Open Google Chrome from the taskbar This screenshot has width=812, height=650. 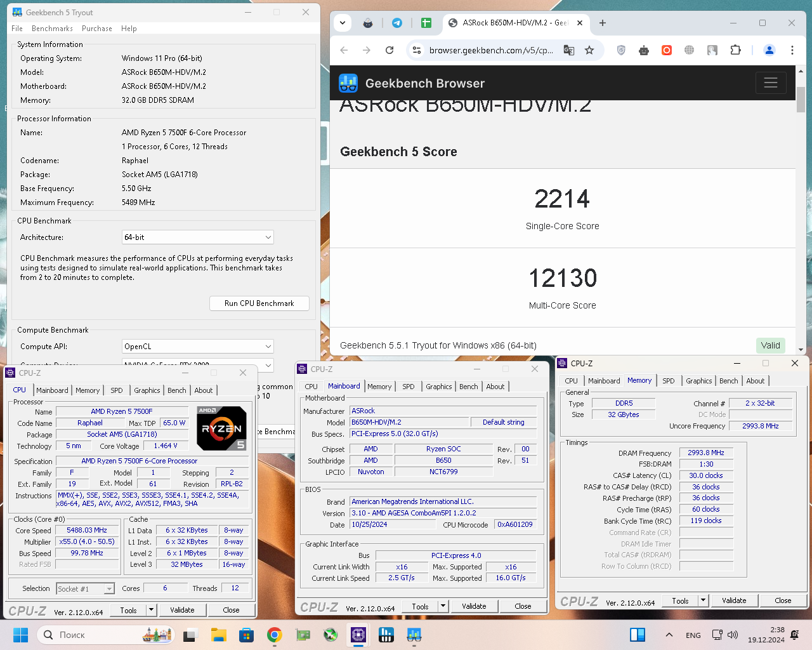tap(275, 635)
